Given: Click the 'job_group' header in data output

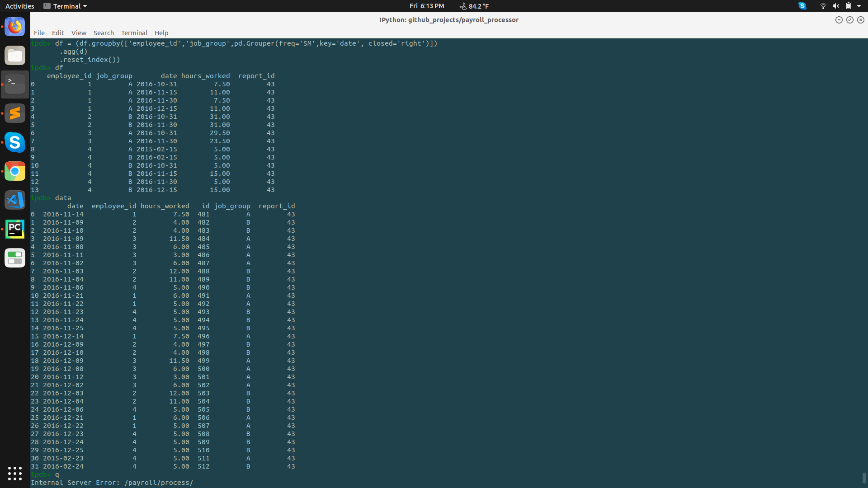Looking at the screenshot, I should [232, 206].
